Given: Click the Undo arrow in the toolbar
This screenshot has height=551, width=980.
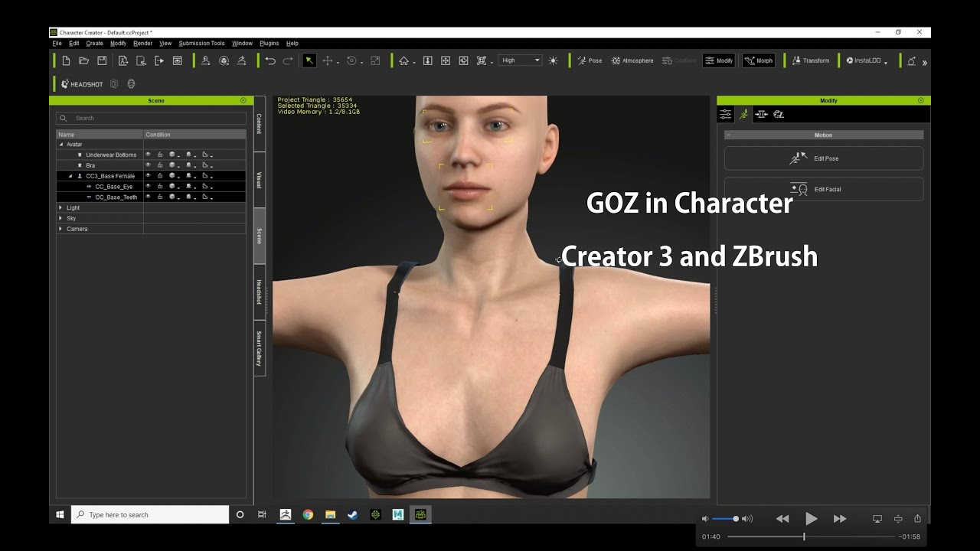Looking at the screenshot, I should click(x=270, y=60).
